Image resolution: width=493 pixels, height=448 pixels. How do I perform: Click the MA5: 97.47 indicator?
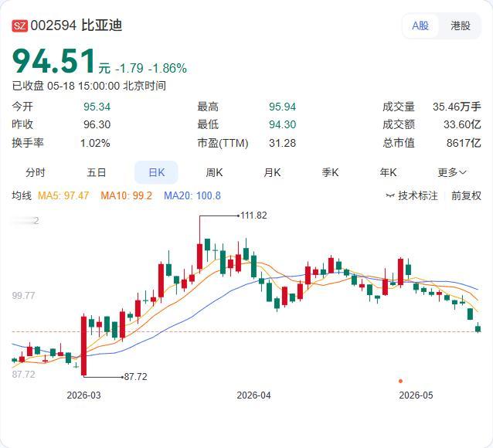63,195
